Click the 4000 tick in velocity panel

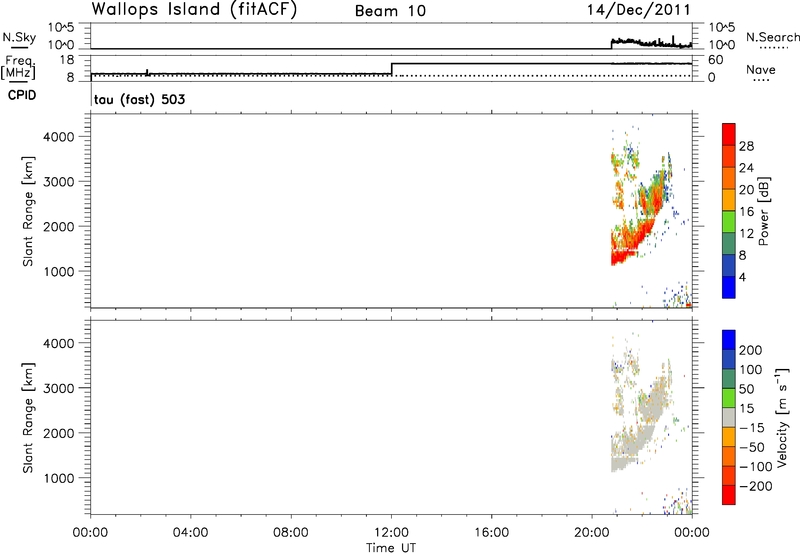click(x=59, y=343)
